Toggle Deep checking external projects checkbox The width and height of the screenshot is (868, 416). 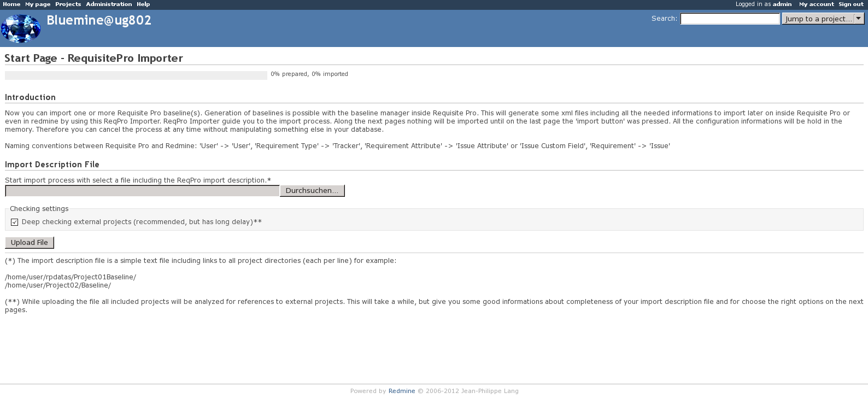15,222
